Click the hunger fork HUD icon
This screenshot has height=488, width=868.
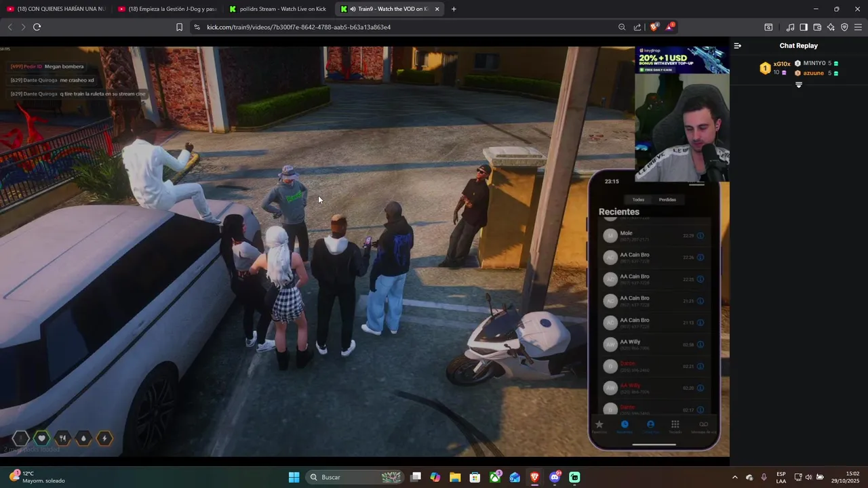pos(63,439)
